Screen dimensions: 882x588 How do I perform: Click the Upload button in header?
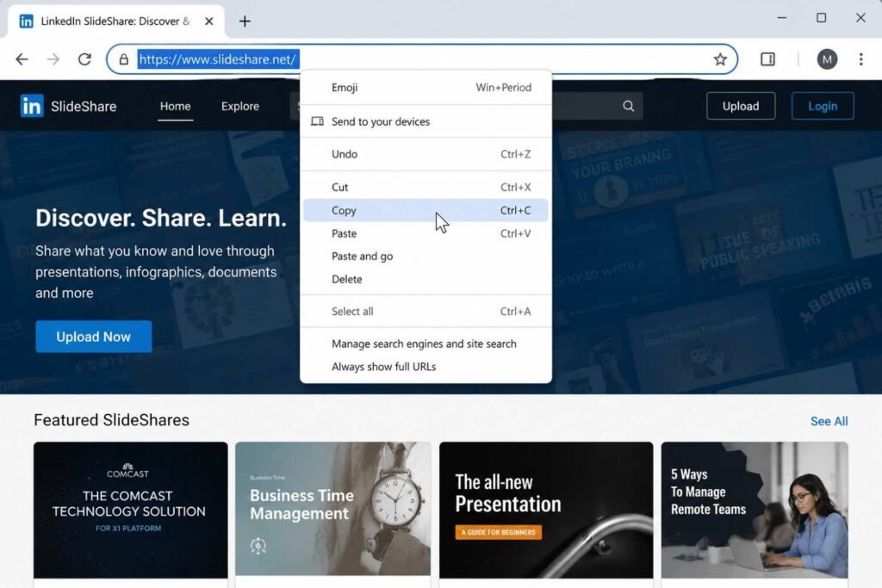(x=740, y=106)
